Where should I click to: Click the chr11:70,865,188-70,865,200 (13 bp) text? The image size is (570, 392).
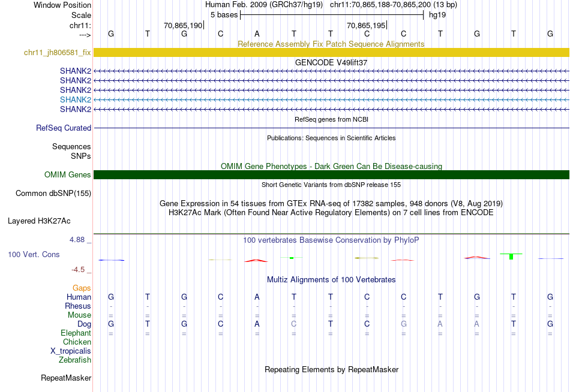pos(394,5)
